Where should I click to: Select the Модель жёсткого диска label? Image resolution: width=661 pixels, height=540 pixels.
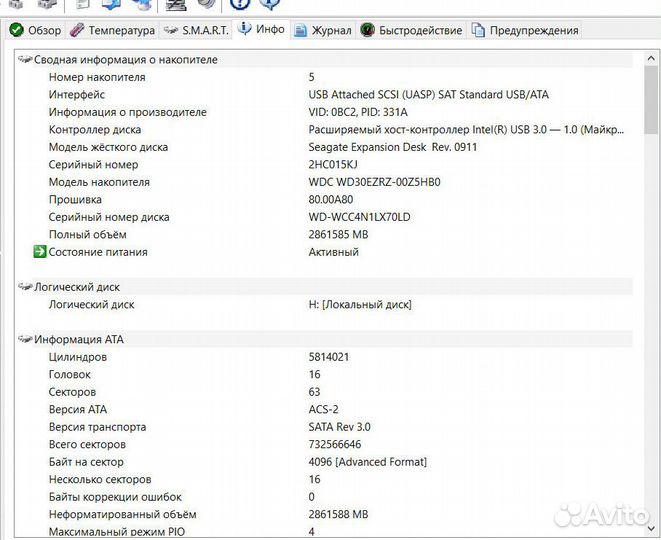click(x=108, y=147)
